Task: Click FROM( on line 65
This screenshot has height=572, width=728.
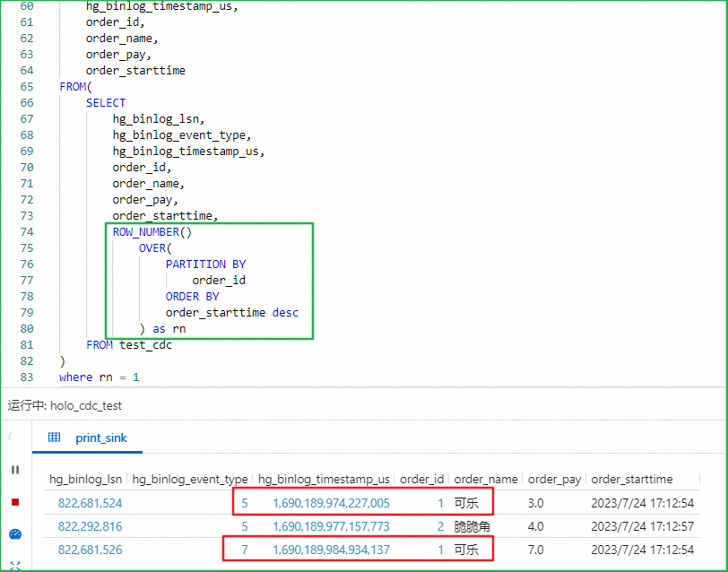Action: point(76,87)
